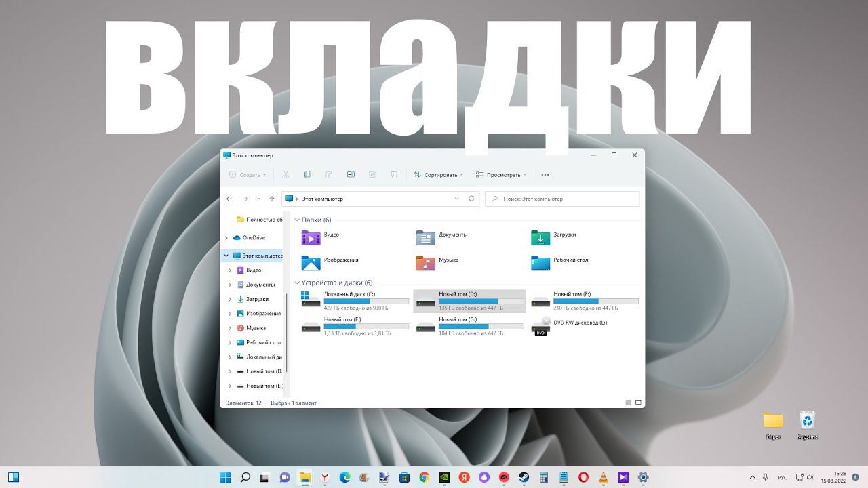The width and height of the screenshot is (868, 488).
Task: Open the Корзина recycle bin on desktop
Action: click(x=807, y=425)
